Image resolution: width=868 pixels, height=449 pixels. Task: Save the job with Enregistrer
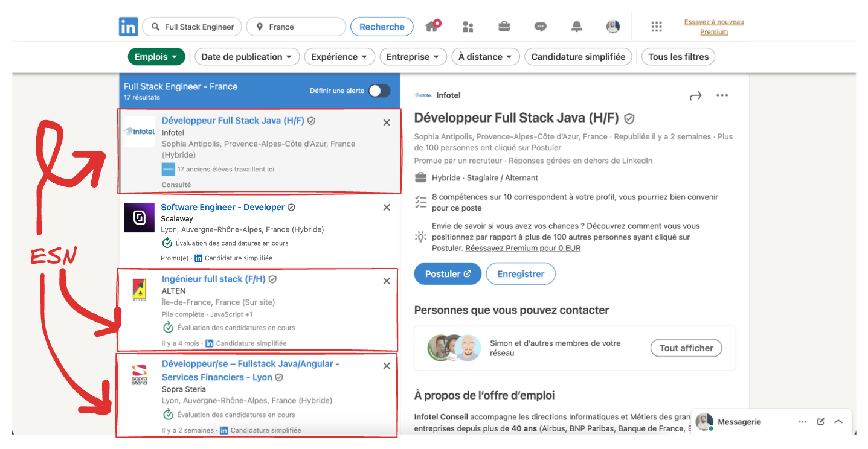521,273
